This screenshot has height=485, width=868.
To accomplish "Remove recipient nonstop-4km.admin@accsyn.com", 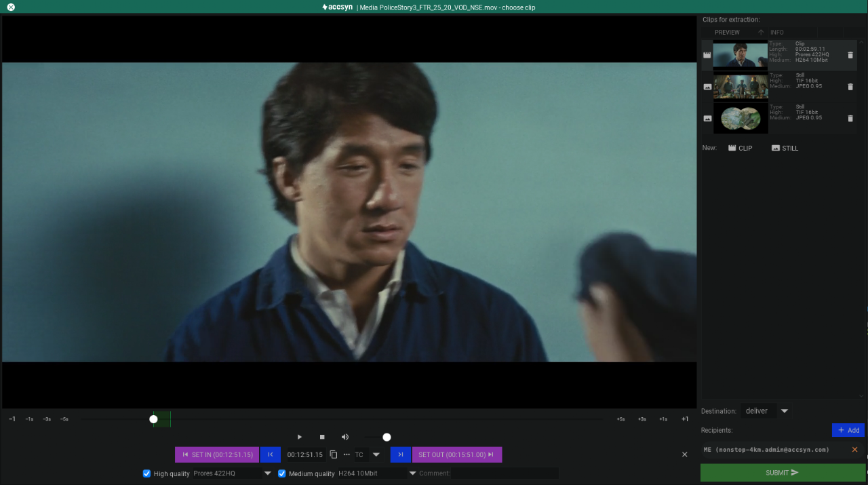I will [854, 450].
